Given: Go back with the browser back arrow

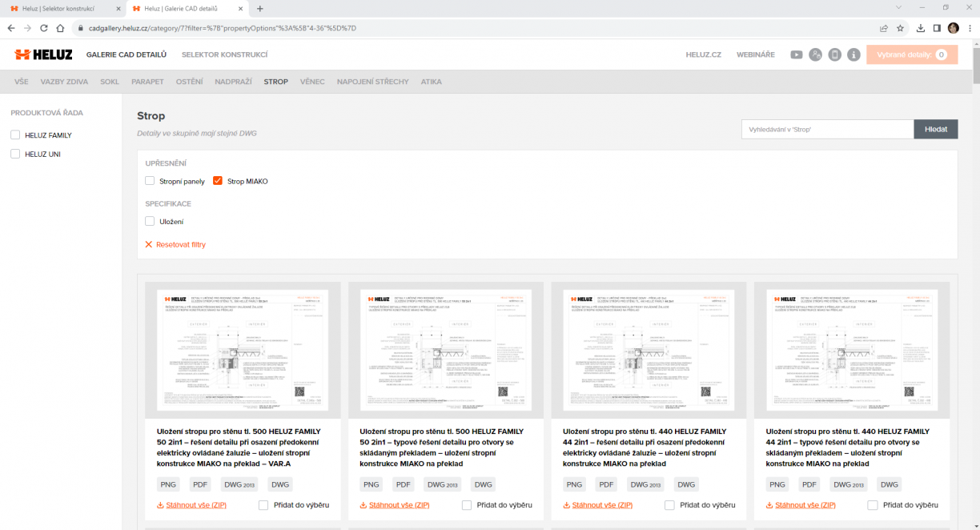Looking at the screenshot, I should pos(11,27).
